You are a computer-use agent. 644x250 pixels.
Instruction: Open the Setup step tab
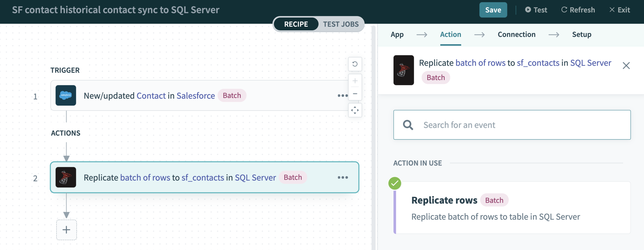582,34
